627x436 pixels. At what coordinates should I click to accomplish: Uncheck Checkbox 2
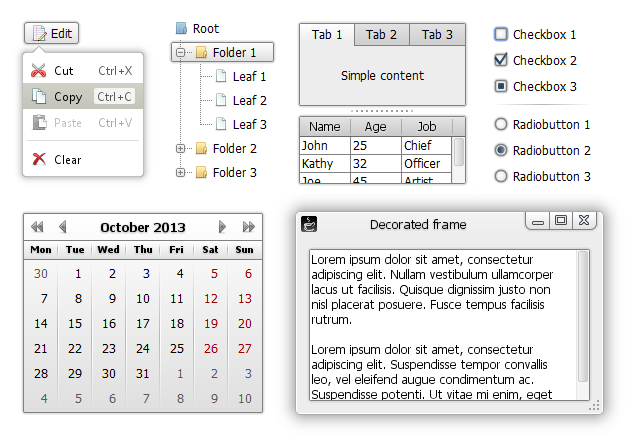coord(501,60)
